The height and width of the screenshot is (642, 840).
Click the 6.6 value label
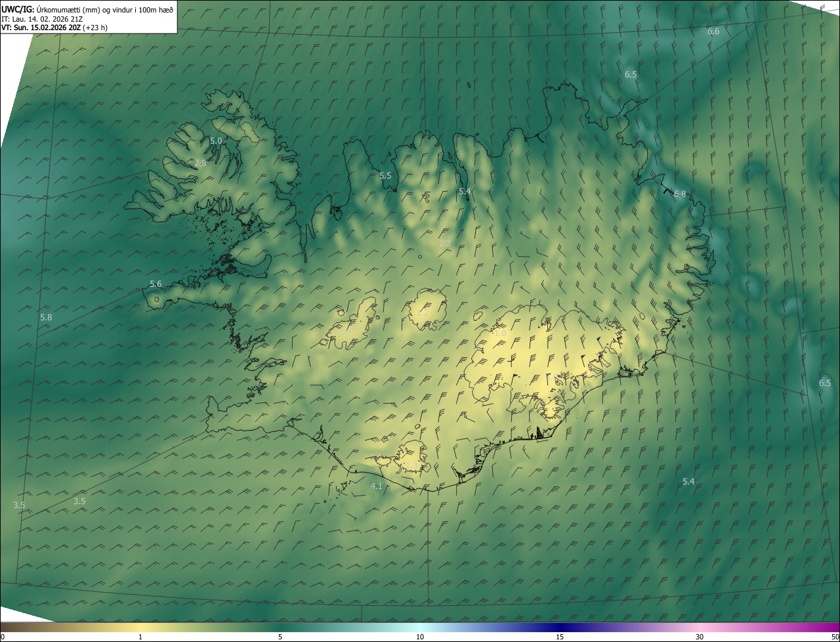pyautogui.click(x=713, y=32)
